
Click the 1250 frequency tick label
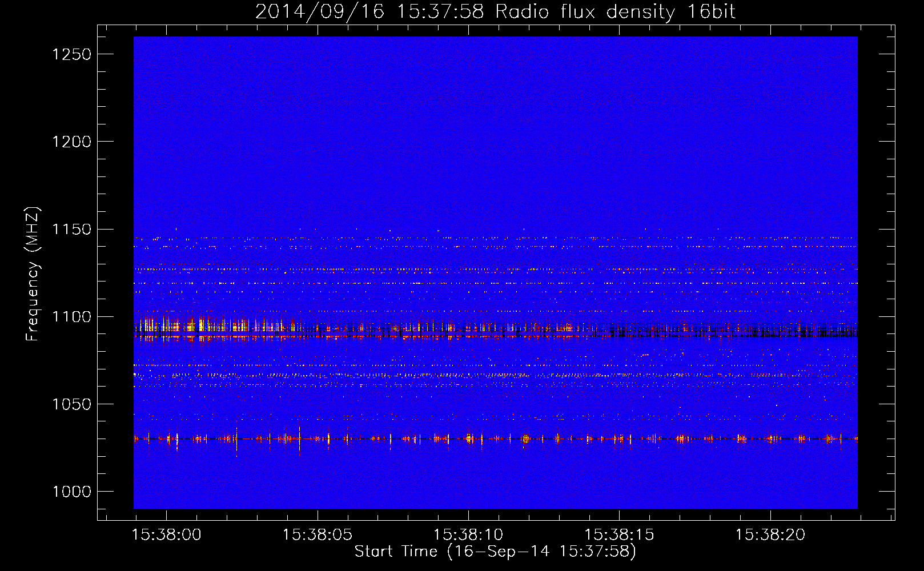pos(71,54)
